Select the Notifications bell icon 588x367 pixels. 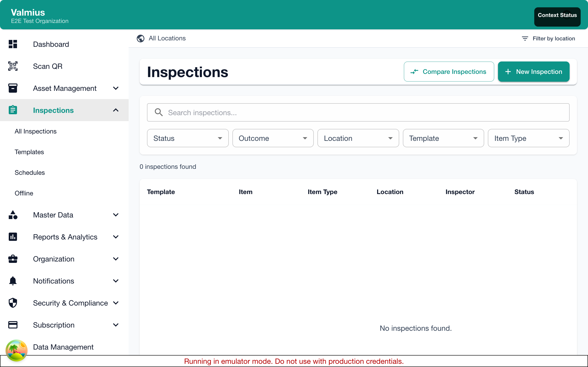point(13,281)
